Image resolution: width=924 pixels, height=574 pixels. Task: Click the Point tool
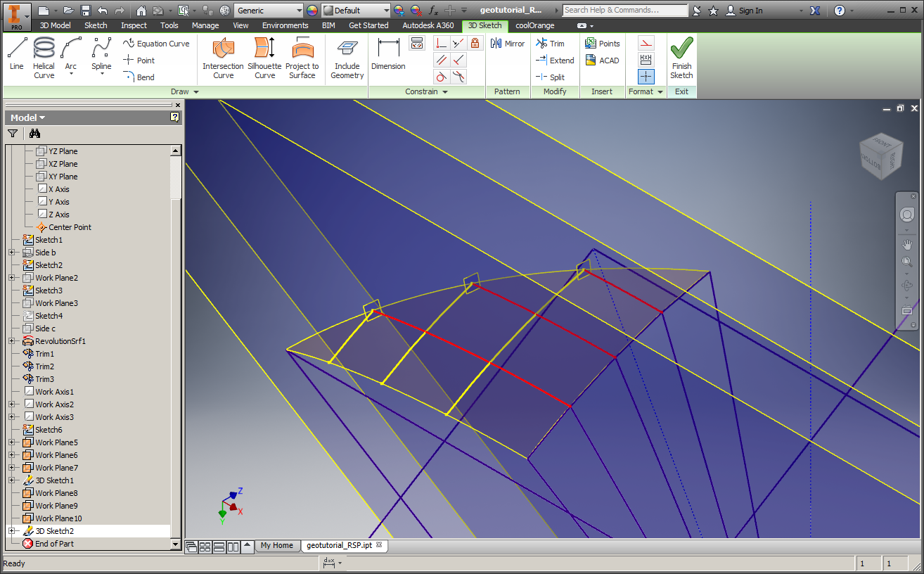139,60
